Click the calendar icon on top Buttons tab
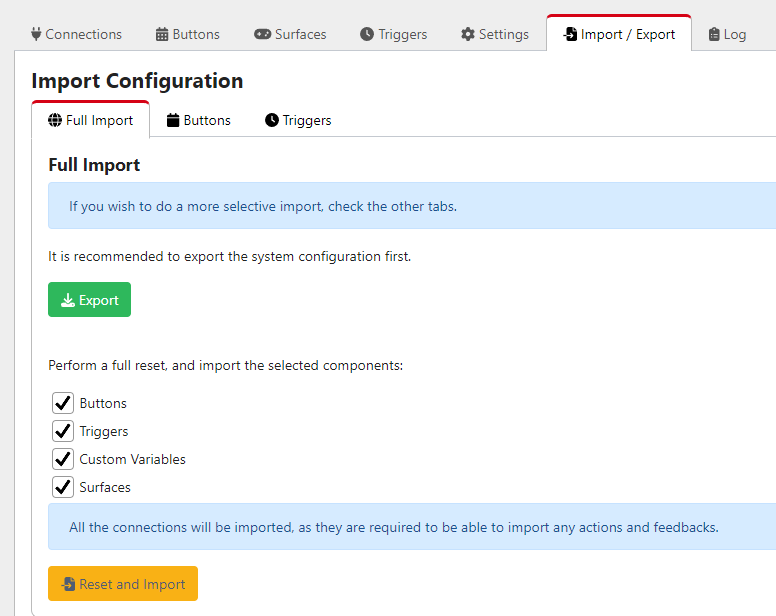The height and width of the screenshot is (616, 776). (162, 34)
